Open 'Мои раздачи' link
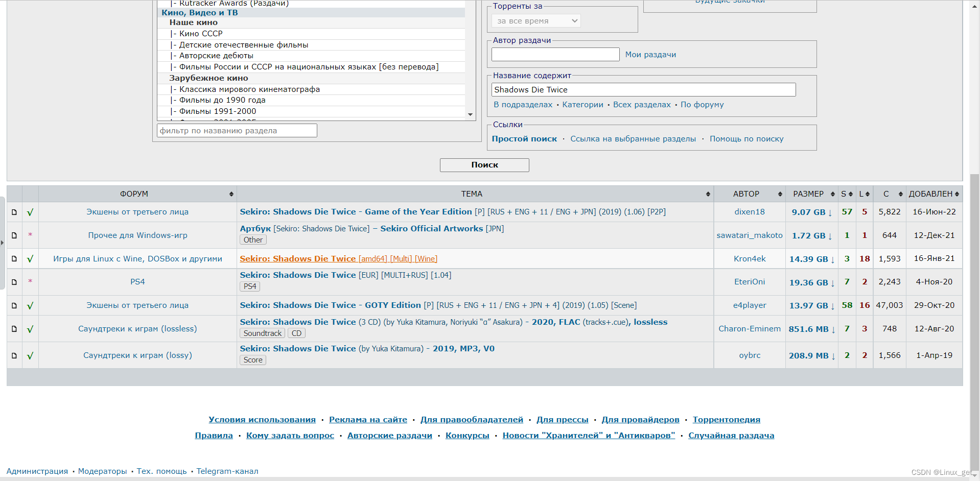 pyautogui.click(x=650, y=55)
